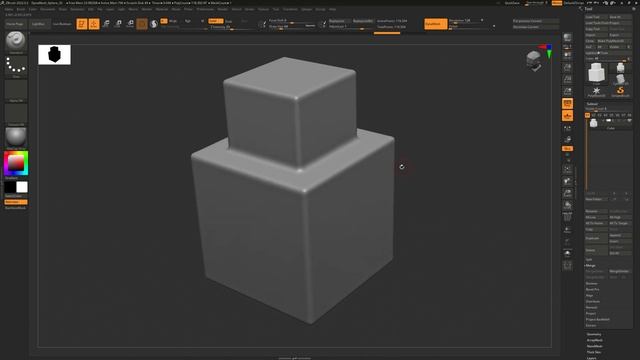Screen dimensions: 640x360
Task: Click the Load Tool button
Action: [x=596, y=17]
